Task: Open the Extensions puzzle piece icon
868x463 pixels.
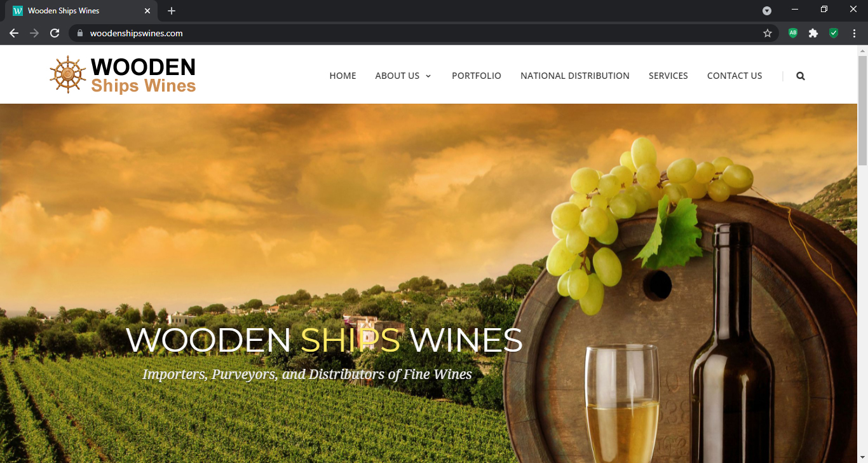Action: pos(813,33)
